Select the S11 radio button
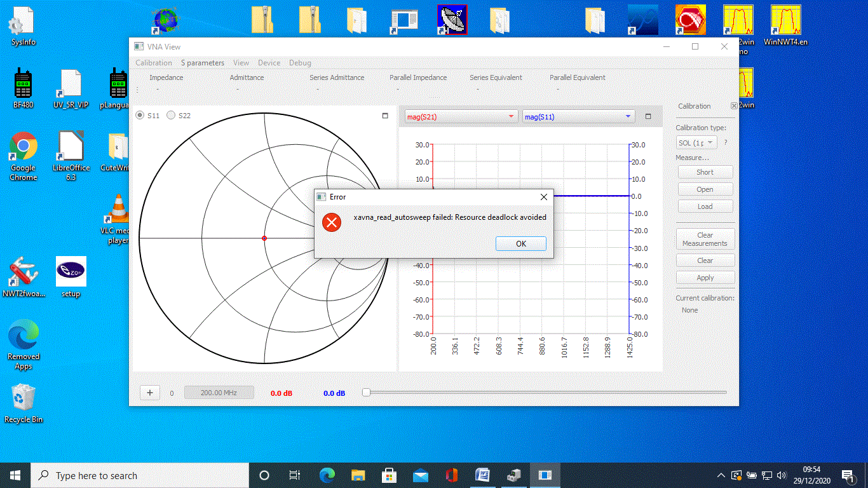868x488 pixels. [x=140, y=116]
